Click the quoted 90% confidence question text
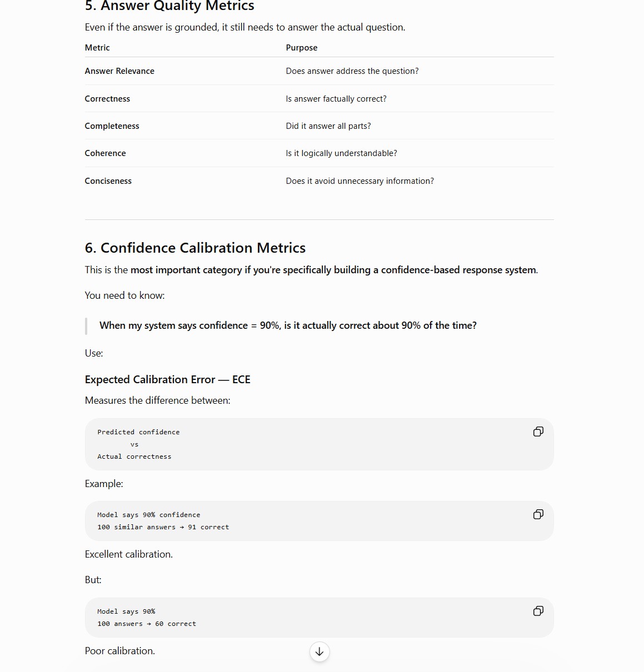This screenshot has height=672, width=644. 288,325
